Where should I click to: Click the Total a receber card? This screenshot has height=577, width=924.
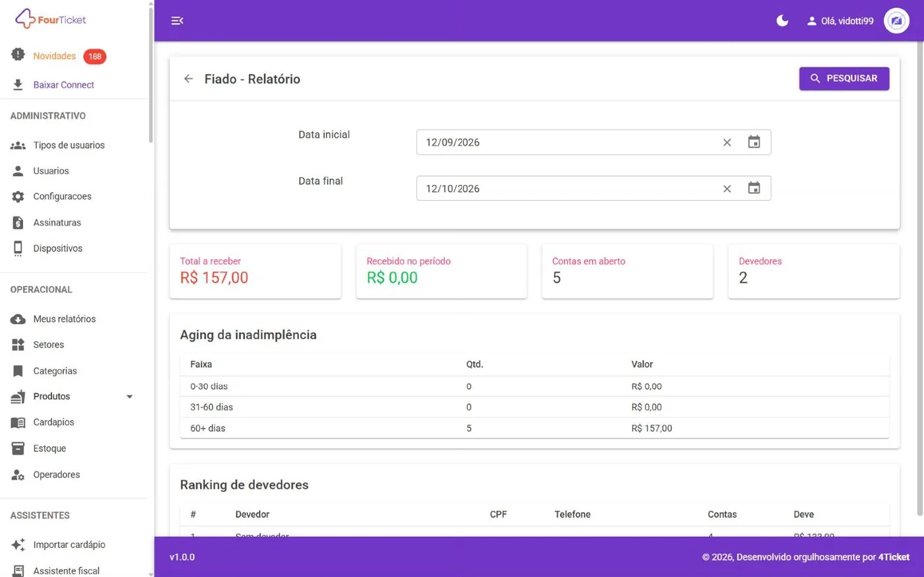click(255, 271)
